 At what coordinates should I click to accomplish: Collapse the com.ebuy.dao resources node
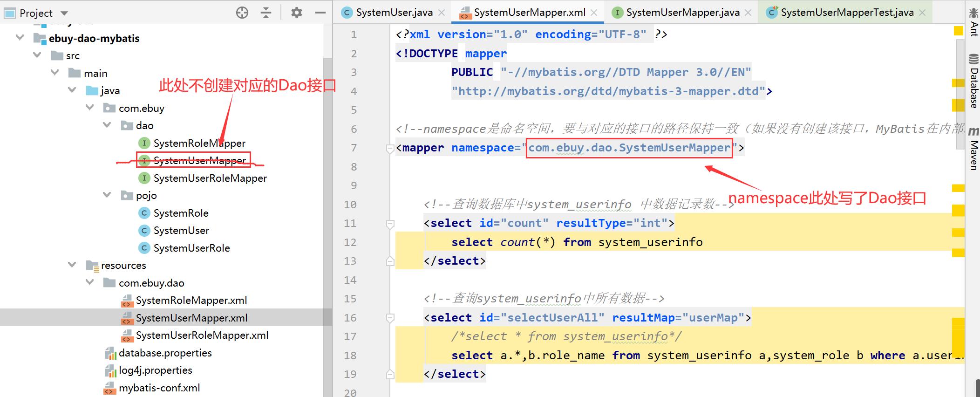coord(90,282)
